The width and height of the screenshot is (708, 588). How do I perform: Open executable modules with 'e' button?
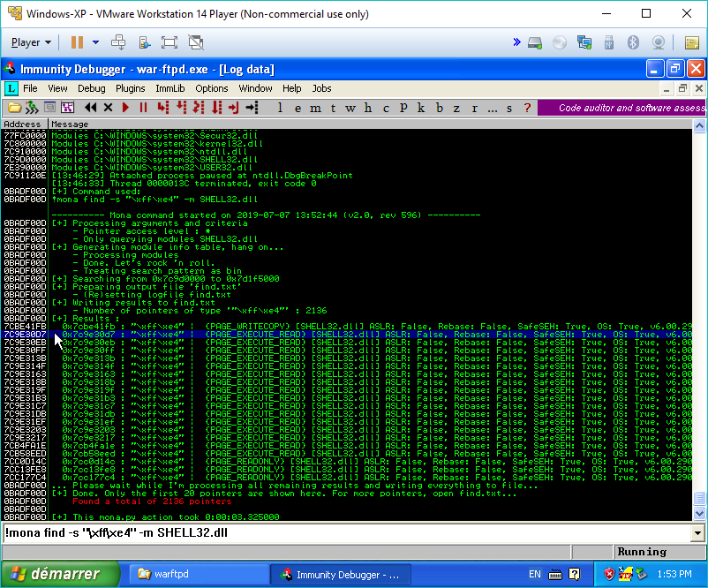click(298, 108)
